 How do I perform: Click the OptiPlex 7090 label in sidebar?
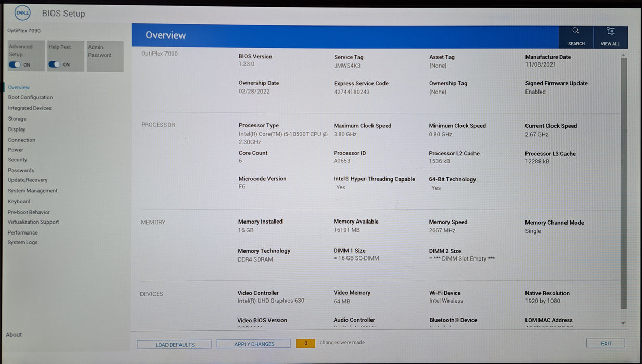24,31
